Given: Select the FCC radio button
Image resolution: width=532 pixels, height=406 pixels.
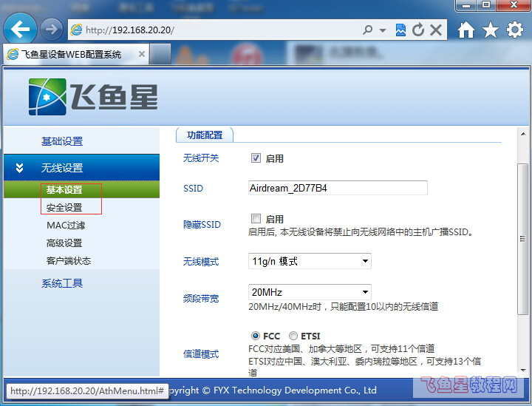Looking at the screenshot, I should [256, 336].
